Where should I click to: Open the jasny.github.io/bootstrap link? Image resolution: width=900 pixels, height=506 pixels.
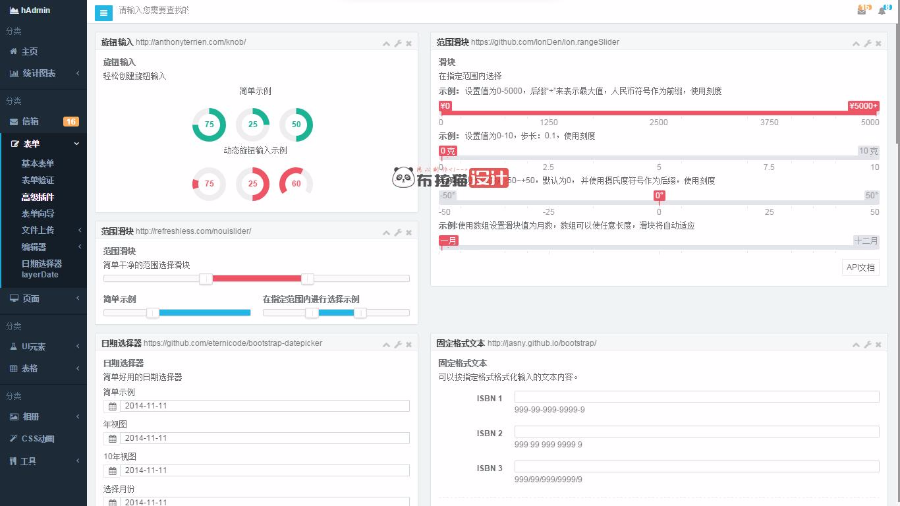542,343
